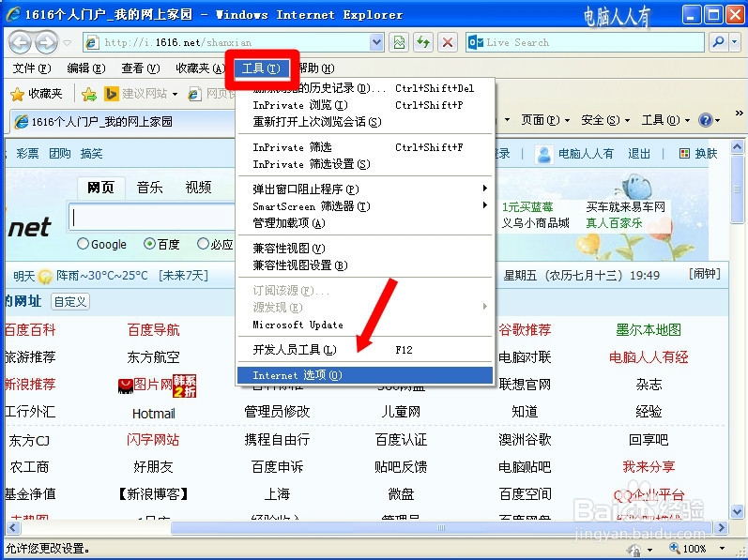Screen dimensions: 748x560
Task: Open the search provider dropdown arrow
Action: pos(735,42)
